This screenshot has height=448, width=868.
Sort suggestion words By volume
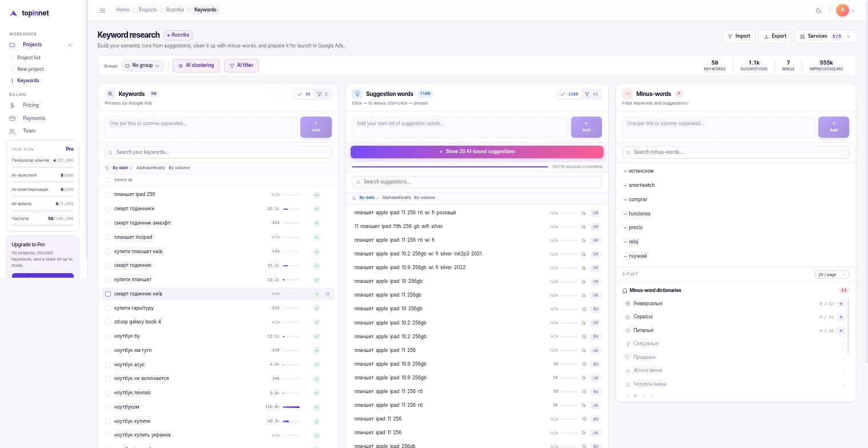click(x=424, y=198)
